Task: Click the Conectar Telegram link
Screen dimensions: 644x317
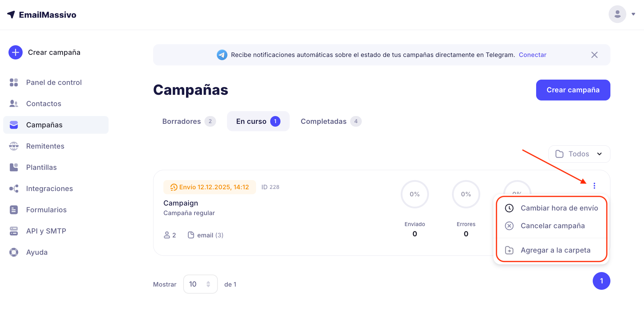Action: point(532,55)
